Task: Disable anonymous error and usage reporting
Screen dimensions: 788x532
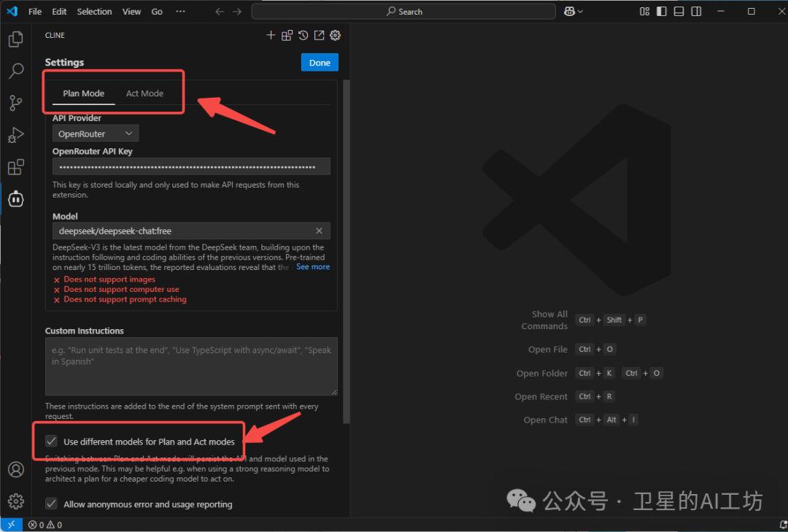Action: pos(51,504)
